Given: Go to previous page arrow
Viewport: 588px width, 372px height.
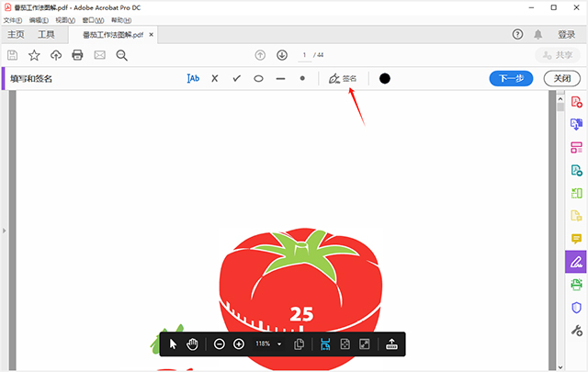Looking at the screenshot, I should pyautogui.click(x=260, y=55).
